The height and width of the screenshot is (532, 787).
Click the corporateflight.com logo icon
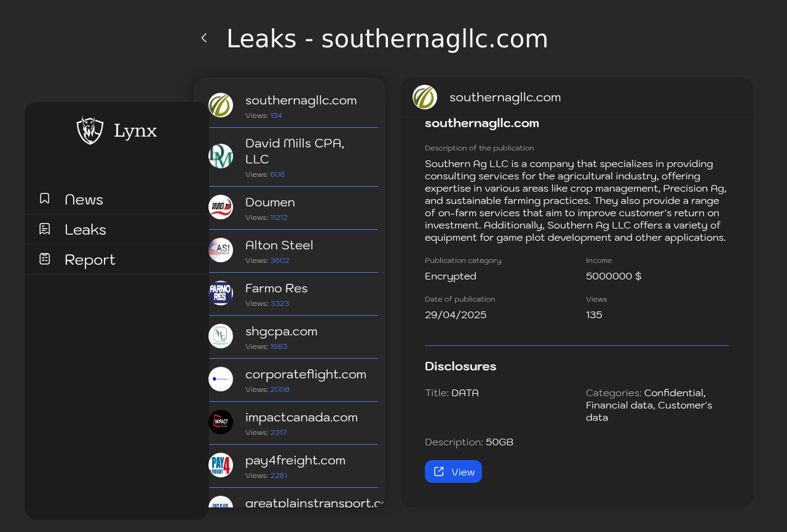[221, 379]
